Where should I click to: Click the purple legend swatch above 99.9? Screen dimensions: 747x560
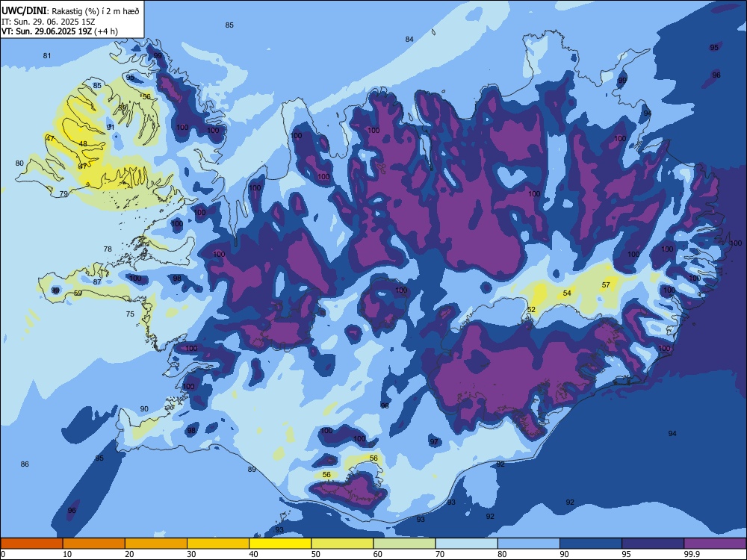(715, 544)
